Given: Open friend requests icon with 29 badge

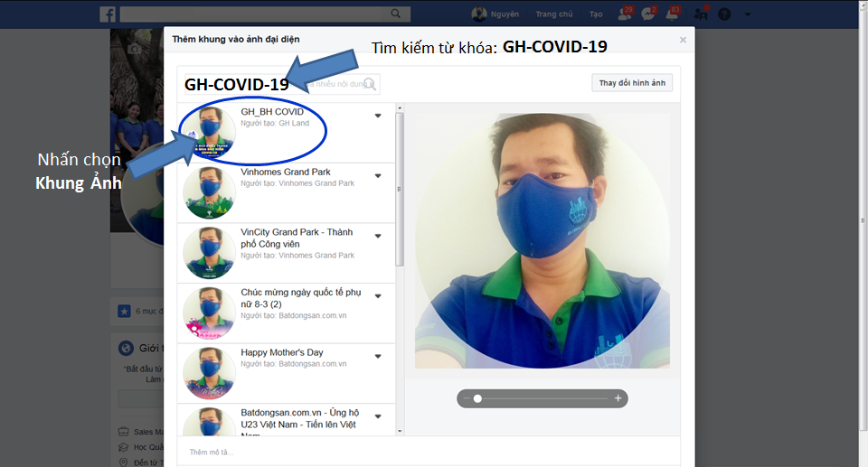Looking at the screenshot, I should (x=625, y=14).
